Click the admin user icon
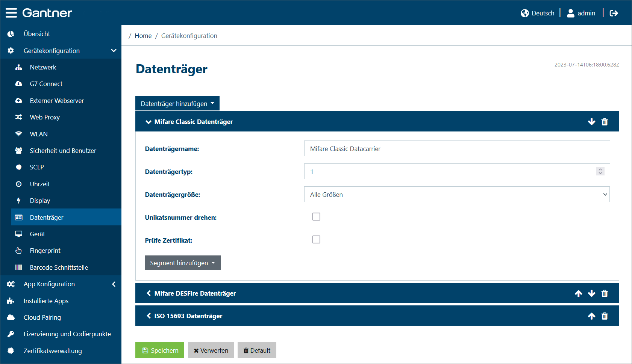 pos(570,13)
